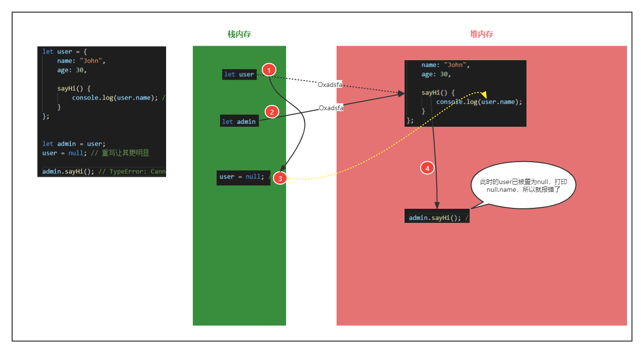
Task: Click "age: 30," inside heap object block
Action: (436, 74)
